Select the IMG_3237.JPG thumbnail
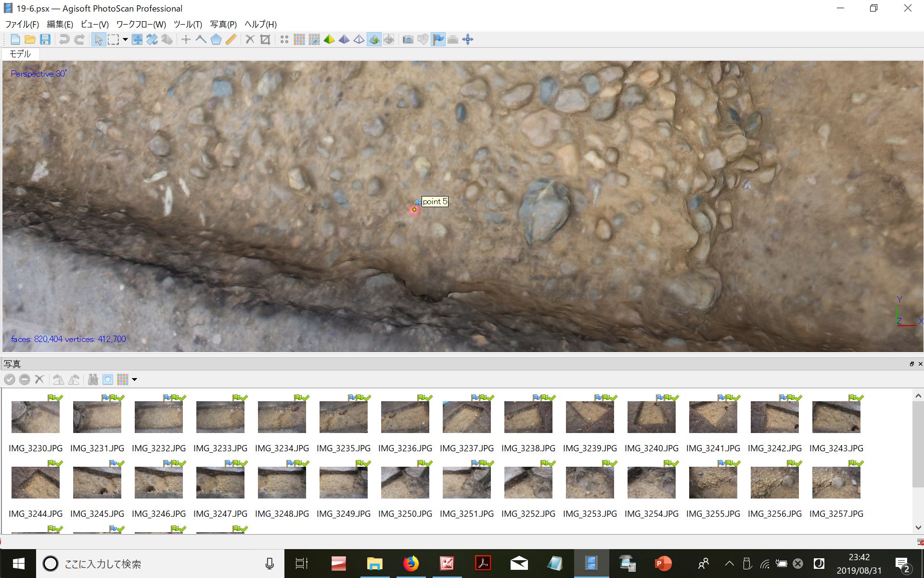The height and width of the screenshot is (578, 924). click(466, 417)
